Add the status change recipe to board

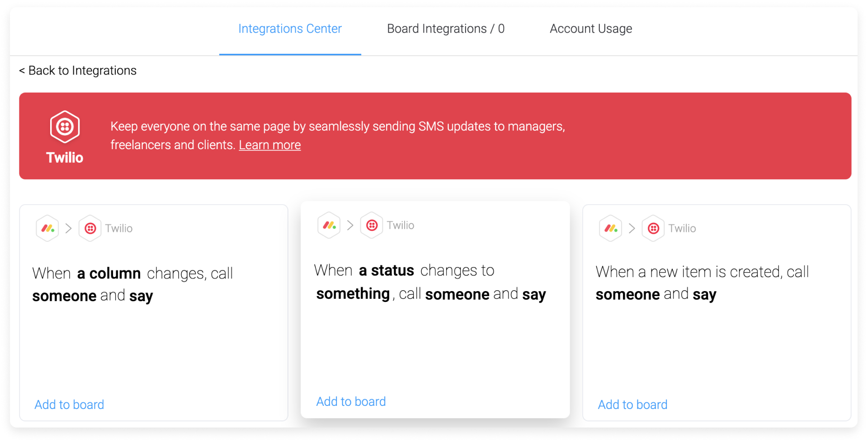click(351, 401)
